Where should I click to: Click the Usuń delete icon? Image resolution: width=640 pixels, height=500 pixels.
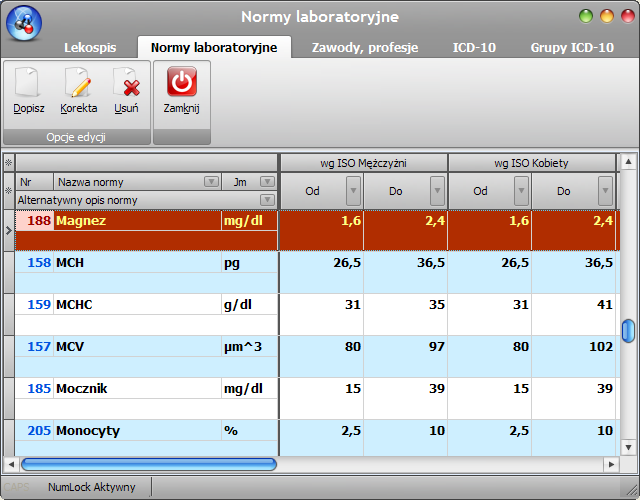pyautogui.click(x=126, y=82)
